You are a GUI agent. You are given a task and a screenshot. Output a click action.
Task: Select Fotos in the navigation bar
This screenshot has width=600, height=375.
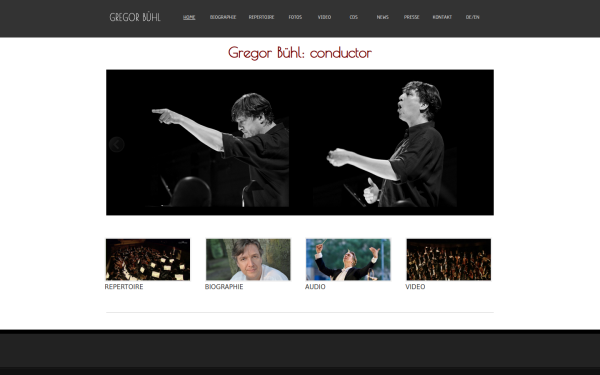click(295, 17)
